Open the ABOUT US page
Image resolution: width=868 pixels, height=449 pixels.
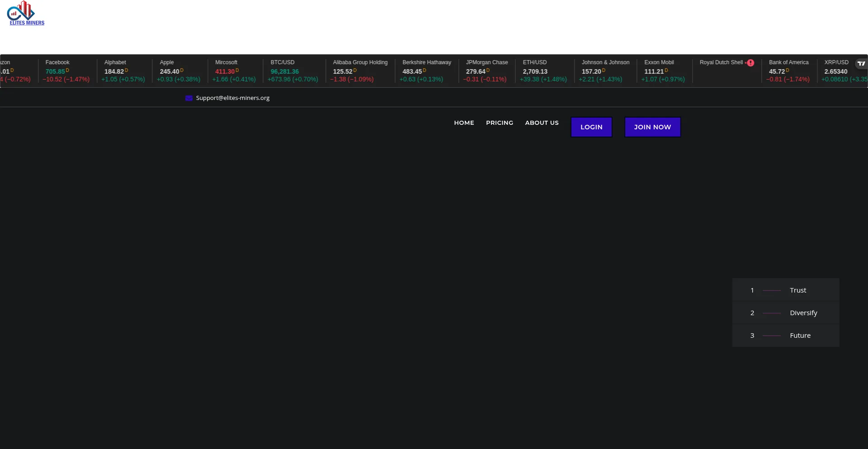coord(542,123)
